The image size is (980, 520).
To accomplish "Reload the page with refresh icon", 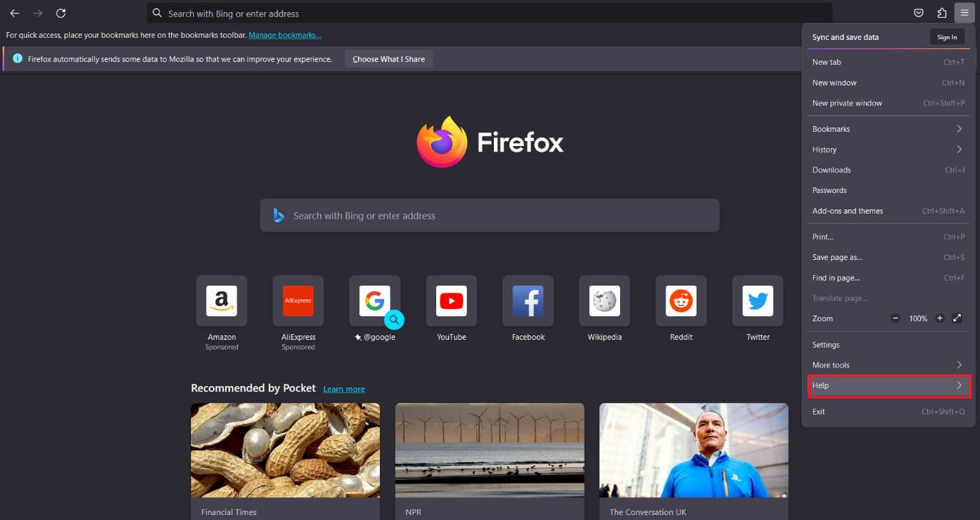I will click(x=61, y=13).
